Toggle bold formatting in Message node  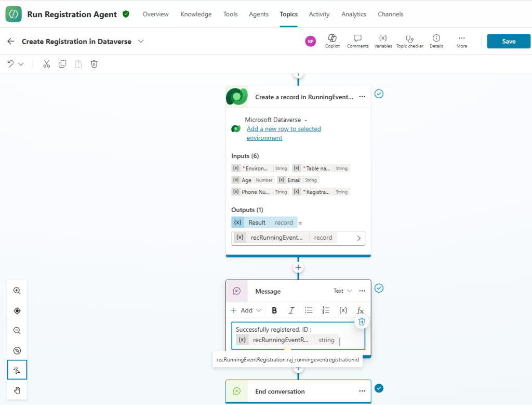[274, 310]
